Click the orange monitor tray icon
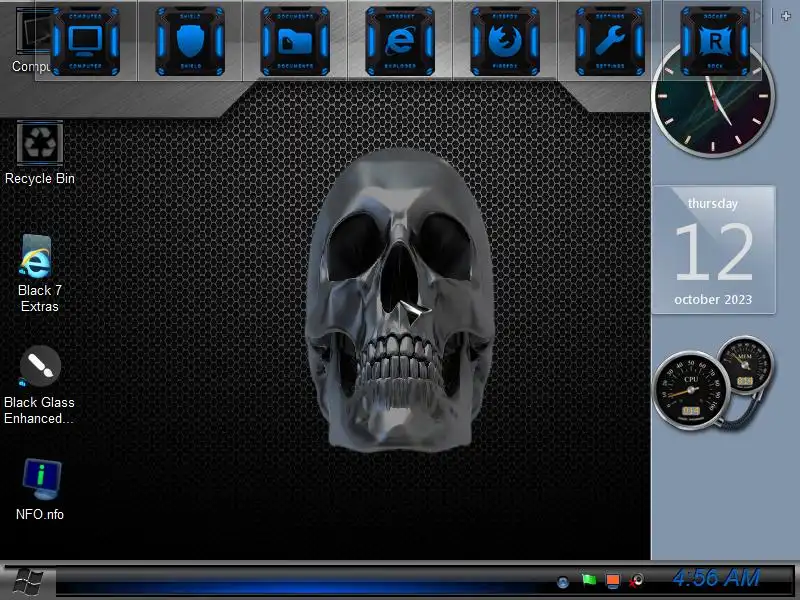This screenshot has height=600, width=800. point(613,581)
